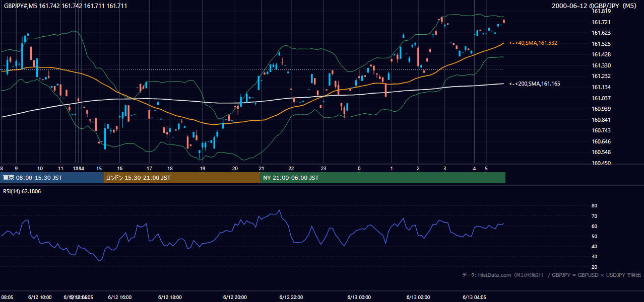Click price axis value 160.646
Image resolution: width=644 pixels, height=302 pixels.
(x=601, y=142)
